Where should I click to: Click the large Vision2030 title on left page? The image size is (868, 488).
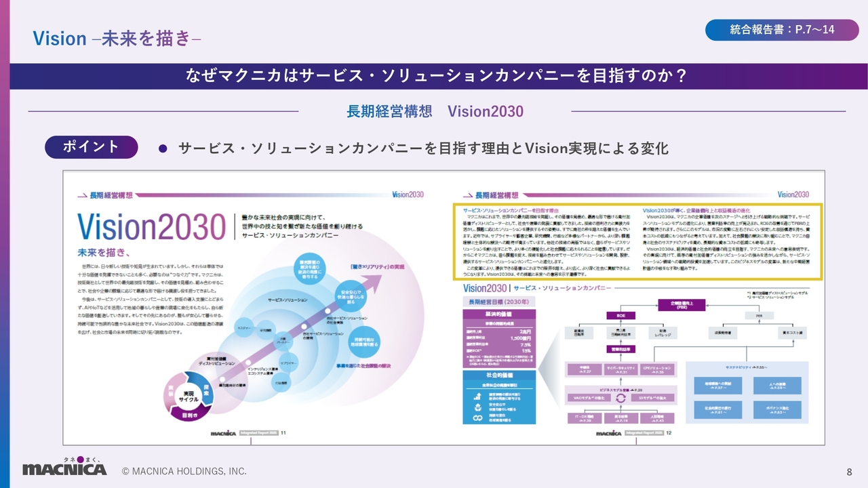pos(151,224)
